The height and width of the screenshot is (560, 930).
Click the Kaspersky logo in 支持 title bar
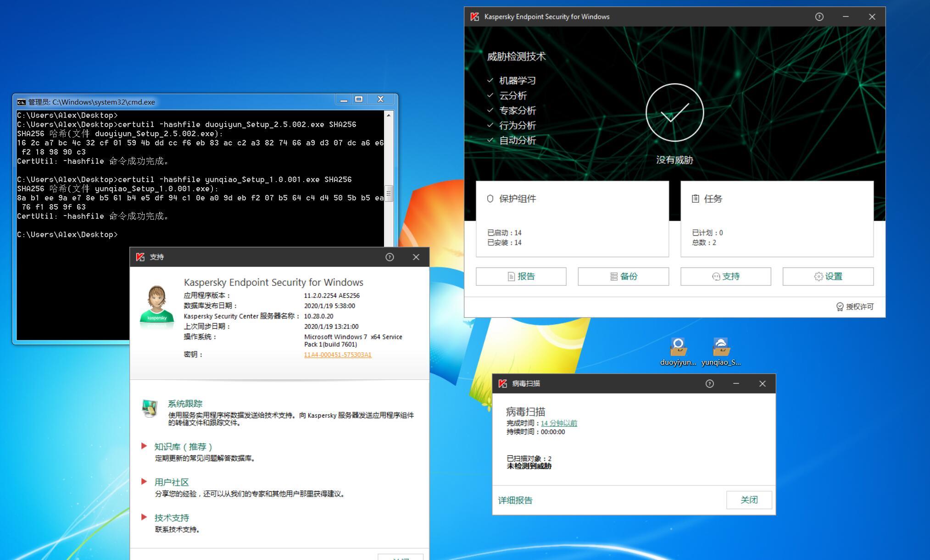click(140, 257)
